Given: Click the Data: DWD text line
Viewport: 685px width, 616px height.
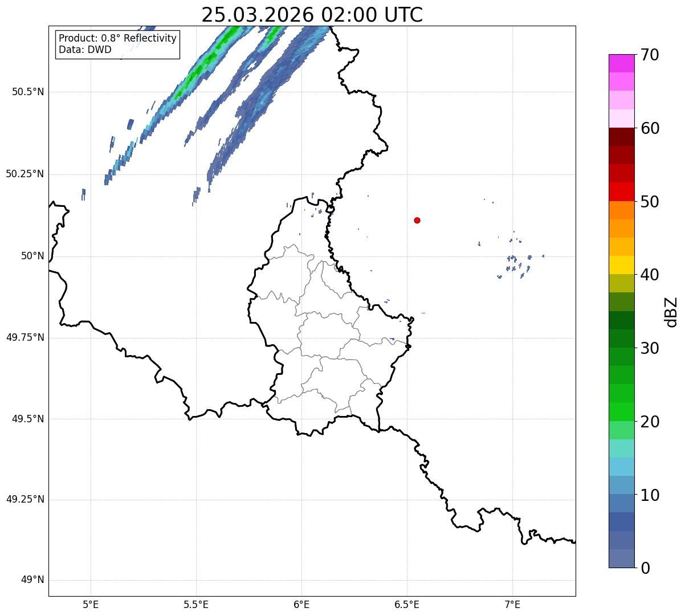Looking at the screenshot, I should pos(85,50).
